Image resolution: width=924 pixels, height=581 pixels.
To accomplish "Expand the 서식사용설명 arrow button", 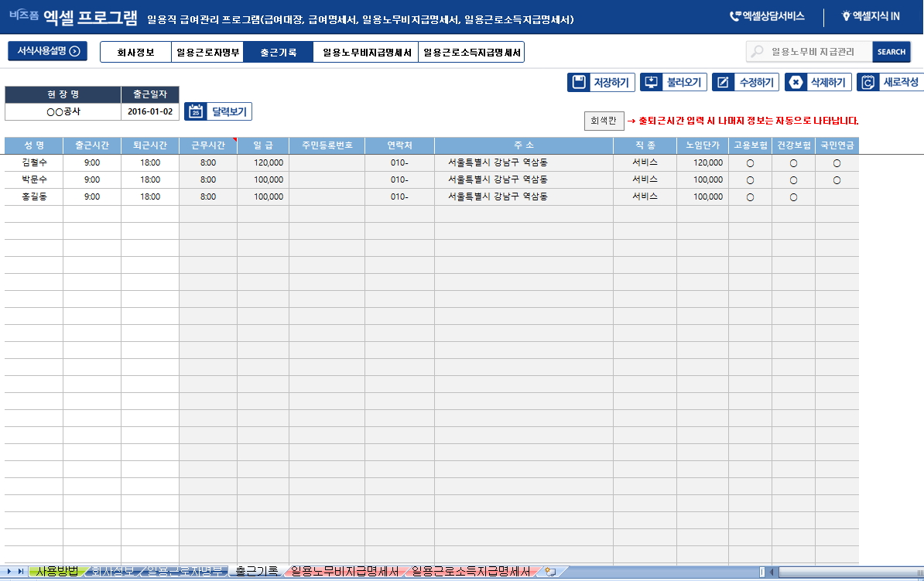I will pyautogui.click(x=74, y=51).
